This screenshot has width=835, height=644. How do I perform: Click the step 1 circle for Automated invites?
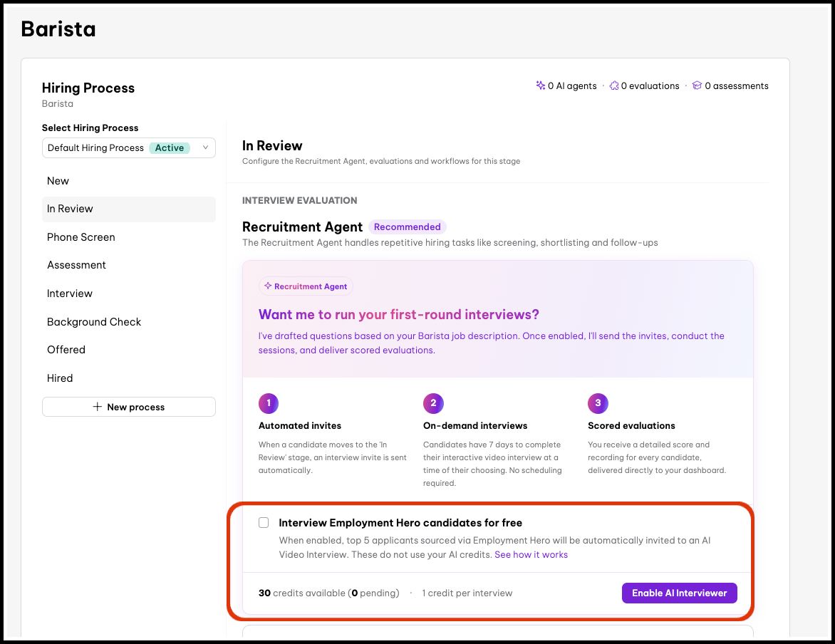pos(269,403)
